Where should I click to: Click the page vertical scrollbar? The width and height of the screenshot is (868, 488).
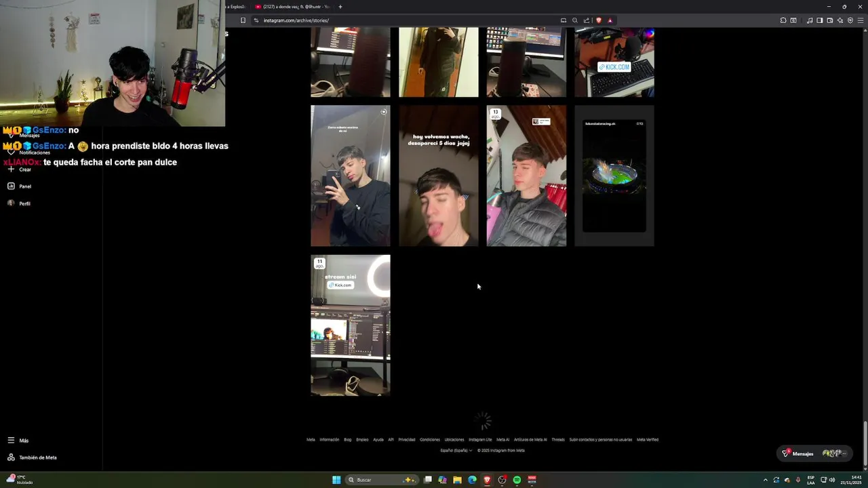(x=865, y=445)
